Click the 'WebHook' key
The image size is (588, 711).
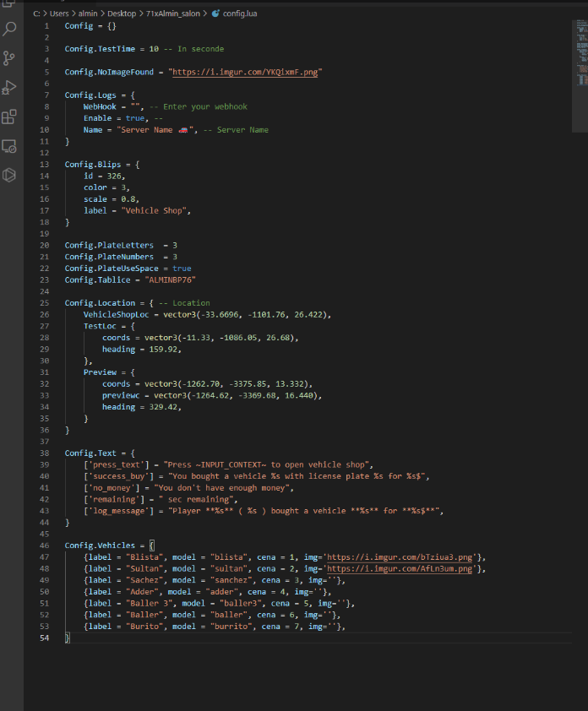(x=100, y=106)
